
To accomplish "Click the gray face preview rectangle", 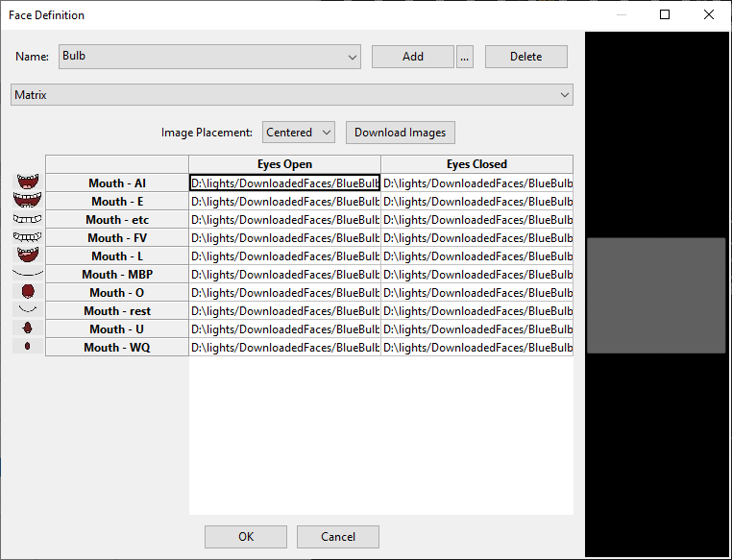I will (656, 296).
